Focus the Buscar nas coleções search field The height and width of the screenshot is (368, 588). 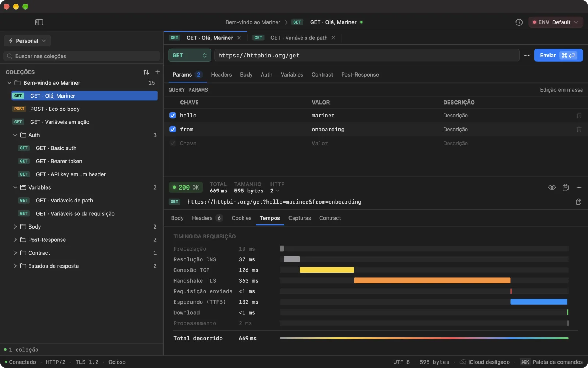[82, 56]
